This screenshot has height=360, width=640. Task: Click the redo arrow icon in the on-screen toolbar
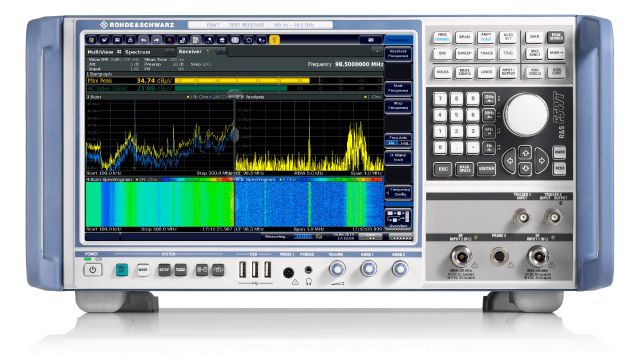coord(156,40)
